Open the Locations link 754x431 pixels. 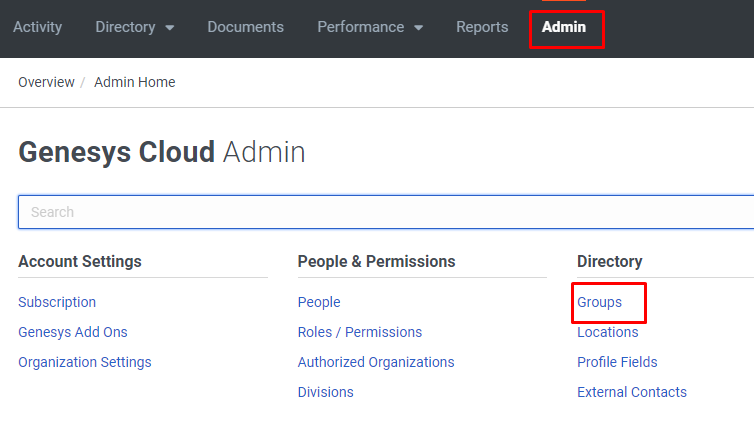(607, 332)
